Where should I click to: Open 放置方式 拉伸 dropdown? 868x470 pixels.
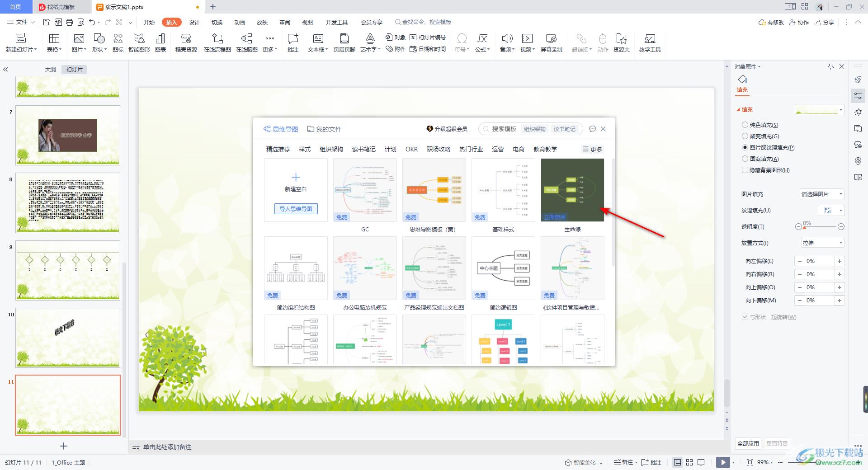(x=822, y=243)
